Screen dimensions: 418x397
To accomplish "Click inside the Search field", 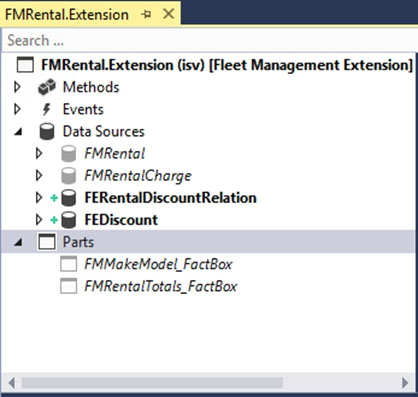I will pyautogui.click(x=209, y=40).
